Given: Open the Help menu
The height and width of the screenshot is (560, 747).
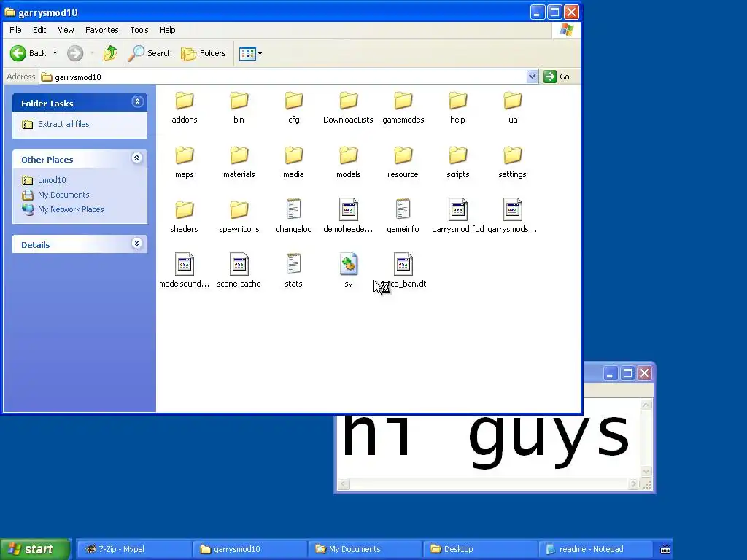Looking at the screenshot, I should point(167,29).
